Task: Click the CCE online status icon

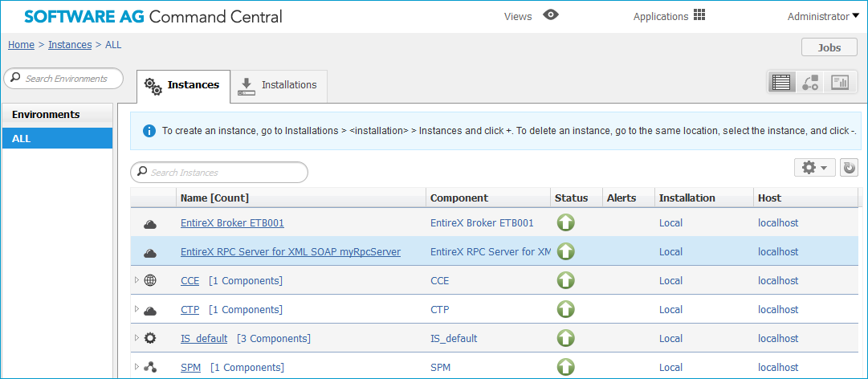Action: pyautogui.click(x=565, y=280)
